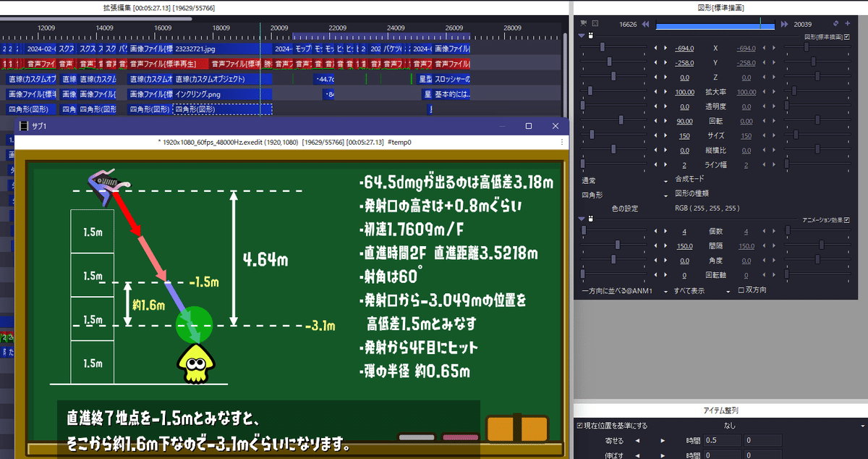Click the loop arrows icon near 20039
This screenshot has width=868, height=459.
(837, 23)
